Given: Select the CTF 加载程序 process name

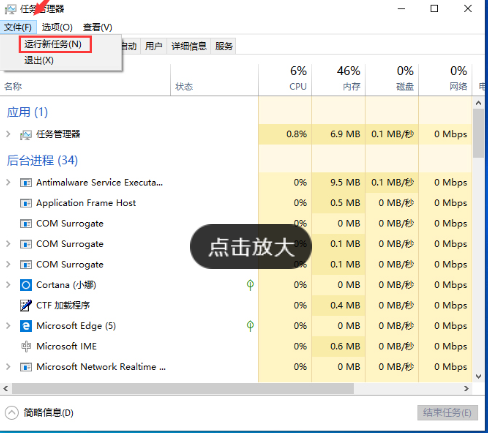Looking at the screenshot, I should coord(63,305).
